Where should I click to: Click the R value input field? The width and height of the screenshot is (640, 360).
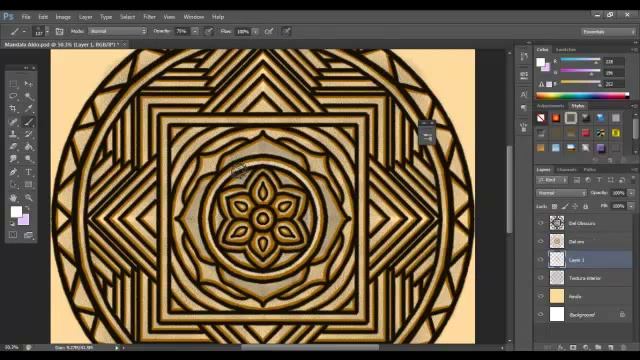click(x=613, y=62)
